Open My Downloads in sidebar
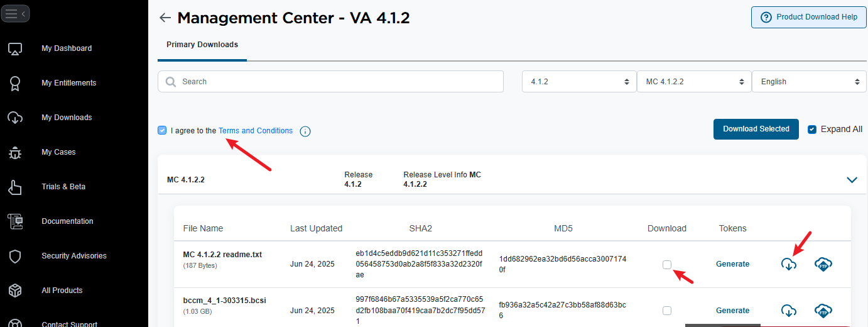The width and height of the screenshot is (868, 327). tap(67, 118)
